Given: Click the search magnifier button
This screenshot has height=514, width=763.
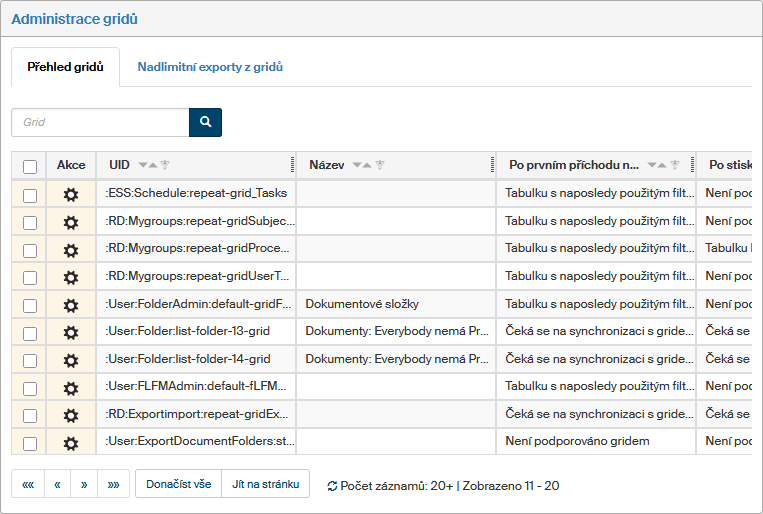Looking at the screenshot, I should tap(205, 122).
